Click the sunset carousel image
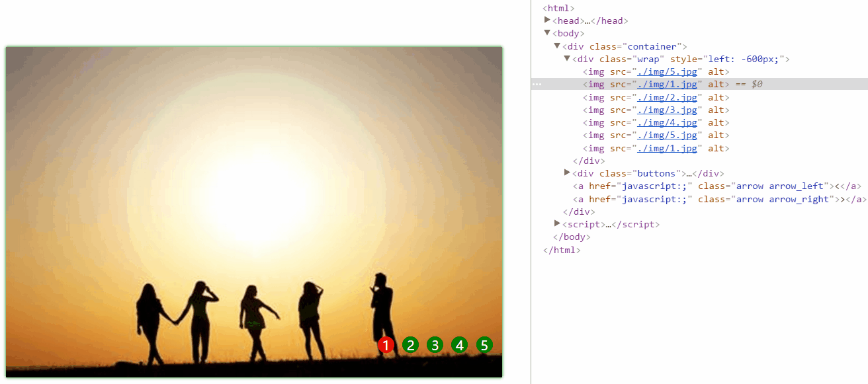Screen dimensions: 868x384 click(254, 211)
